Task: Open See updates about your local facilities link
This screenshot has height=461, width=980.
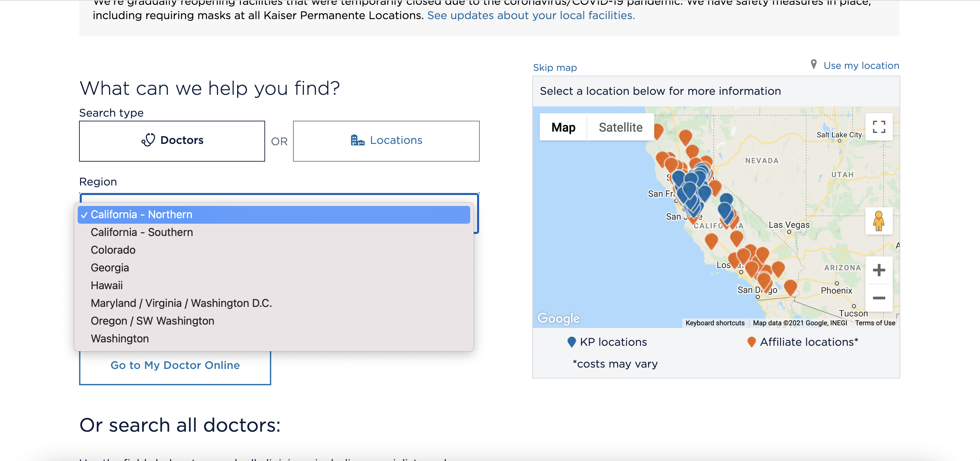Action: [x=531, y=15]
